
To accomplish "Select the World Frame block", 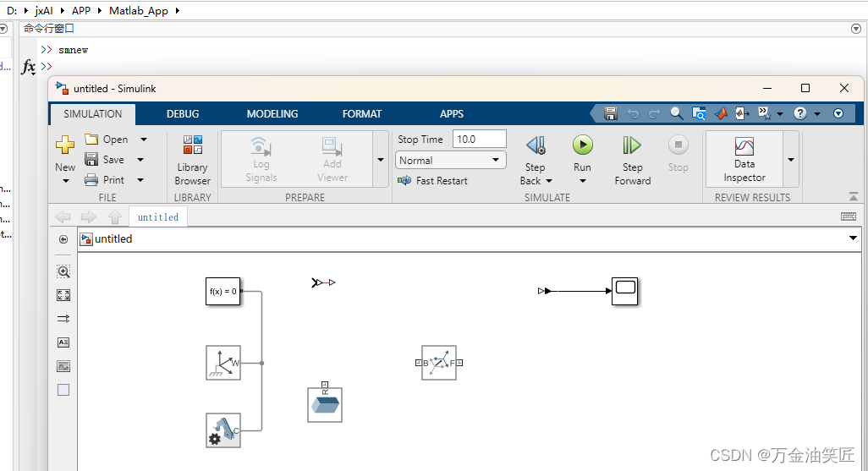I will coord(223,363).
